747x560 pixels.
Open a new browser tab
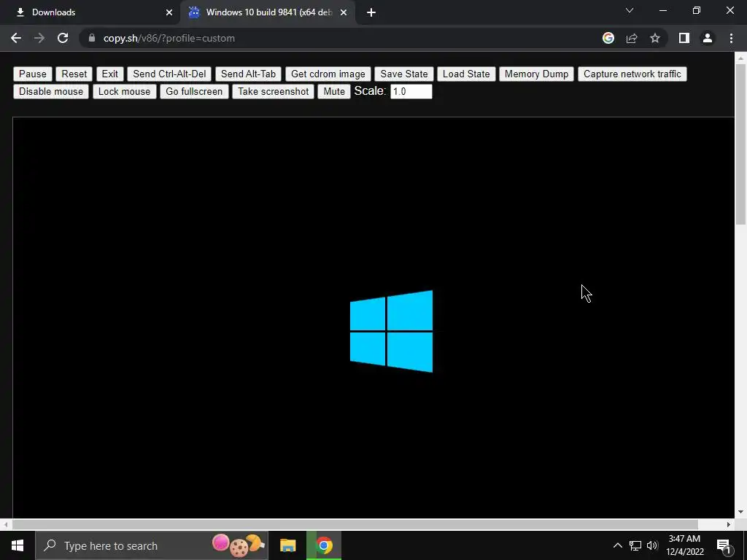point(371,12)
